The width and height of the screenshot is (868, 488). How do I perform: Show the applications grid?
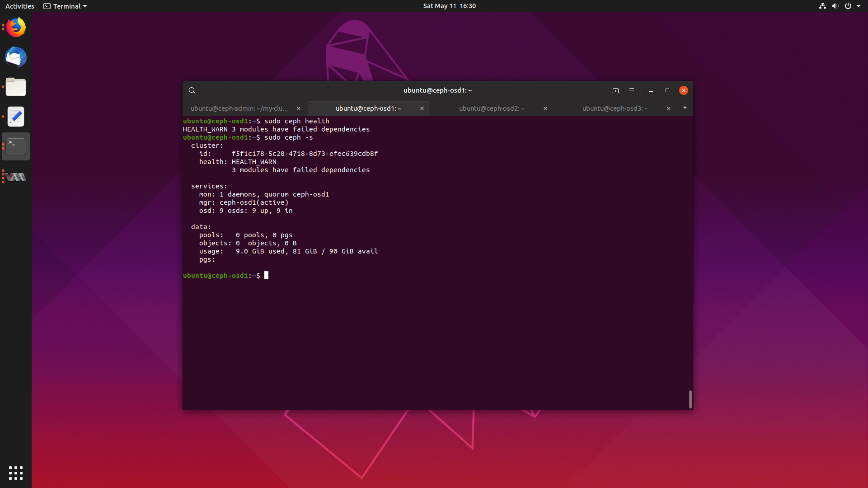click(x=16, y=473)
